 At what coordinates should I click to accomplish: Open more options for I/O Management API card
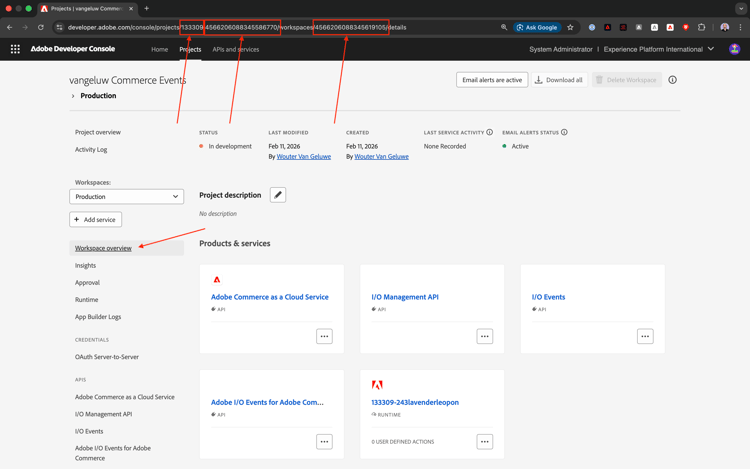[485, 336]
